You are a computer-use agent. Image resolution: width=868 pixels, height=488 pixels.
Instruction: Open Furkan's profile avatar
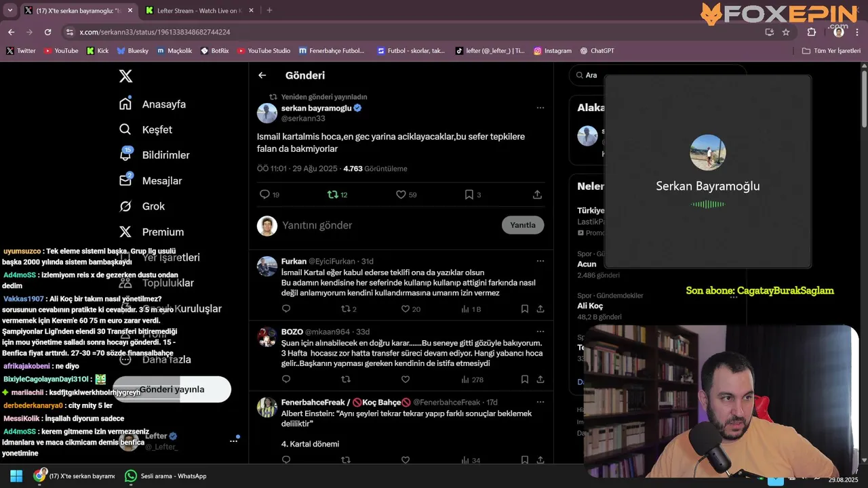(267, 266)
